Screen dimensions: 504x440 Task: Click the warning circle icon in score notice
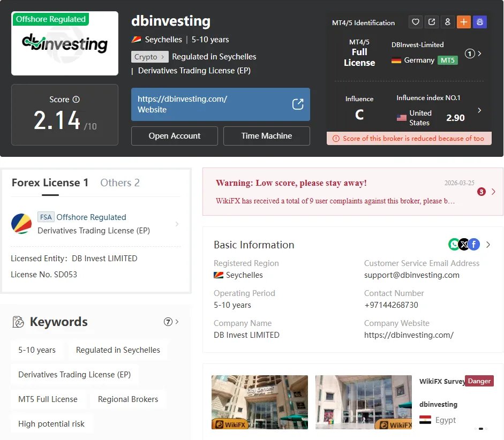pos(336,139)
